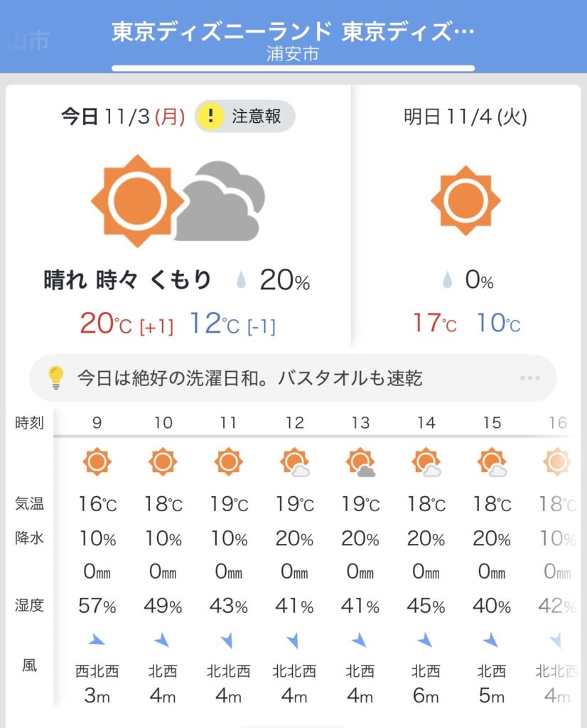Select the 今日 11/3 (月) forecast header
The width and height of the screenshot is (587, 728).
122,117
